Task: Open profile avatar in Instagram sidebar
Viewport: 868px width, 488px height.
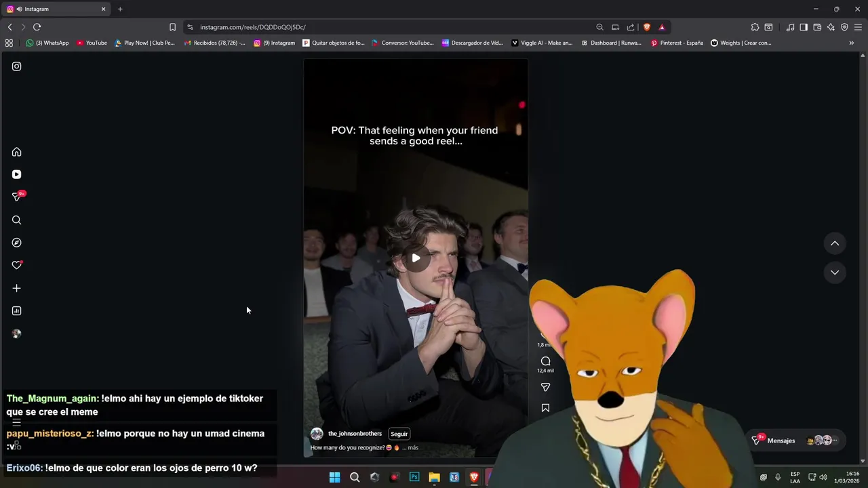Action: click(16, 333)
